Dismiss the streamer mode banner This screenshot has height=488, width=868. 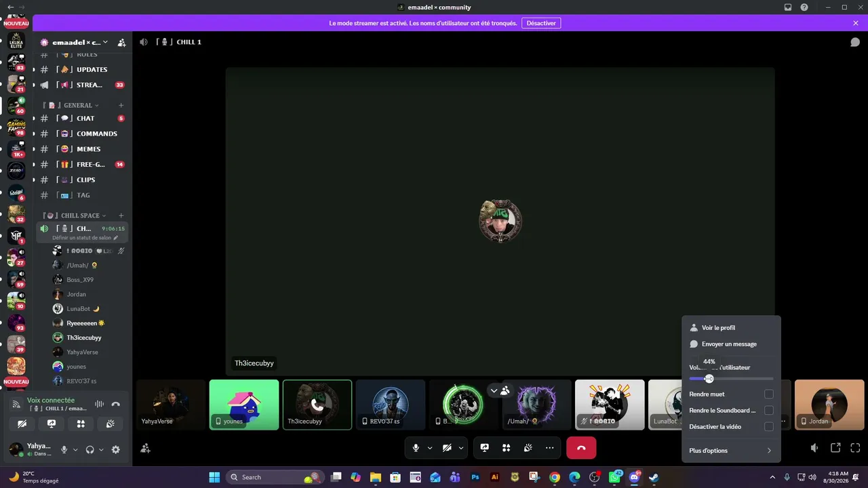pos(856,23)
